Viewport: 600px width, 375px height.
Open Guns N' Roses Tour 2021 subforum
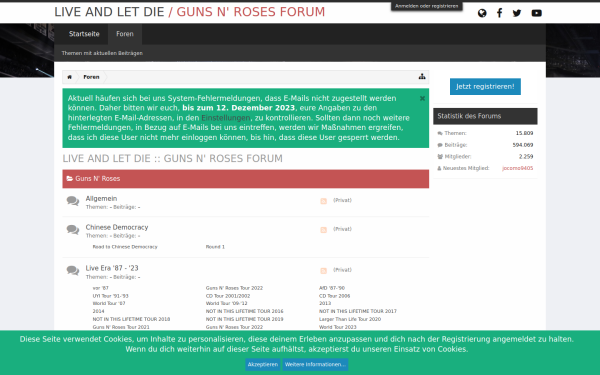(121, 327)
